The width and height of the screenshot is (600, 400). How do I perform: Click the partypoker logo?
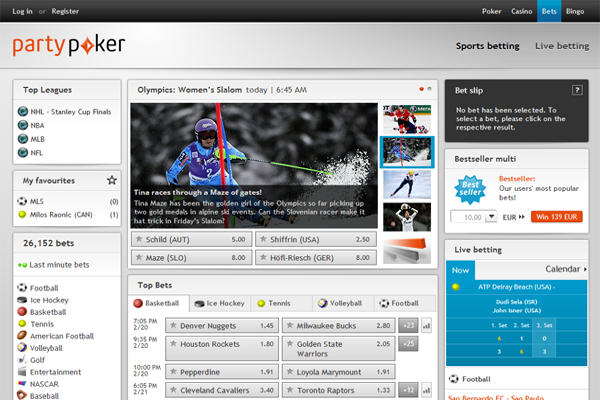click(x=69, y=45)
